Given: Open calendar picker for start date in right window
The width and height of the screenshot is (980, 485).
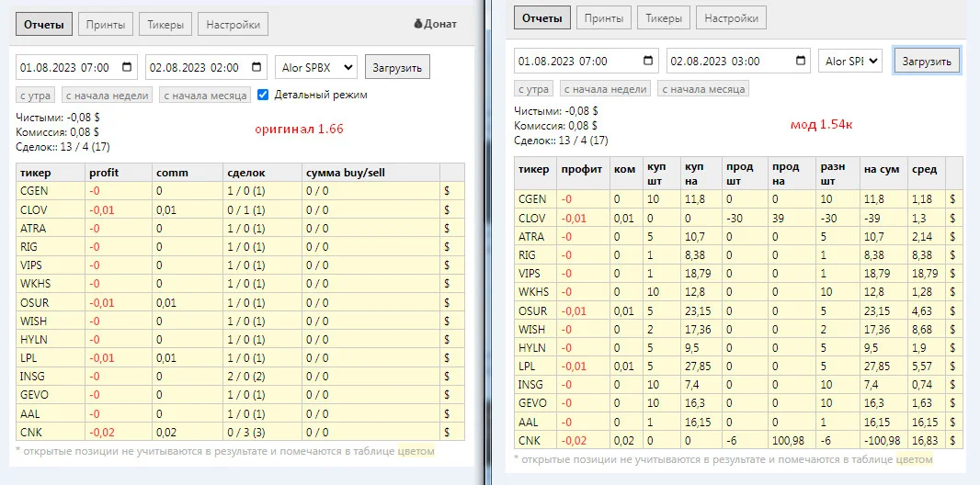Looking at the screenshot, I should point(648,62).
